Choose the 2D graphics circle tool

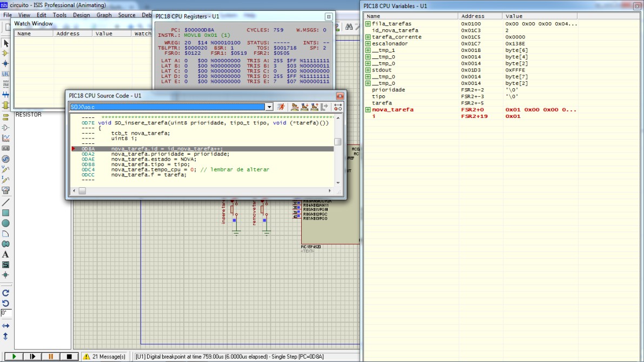(x=6, y=223)
